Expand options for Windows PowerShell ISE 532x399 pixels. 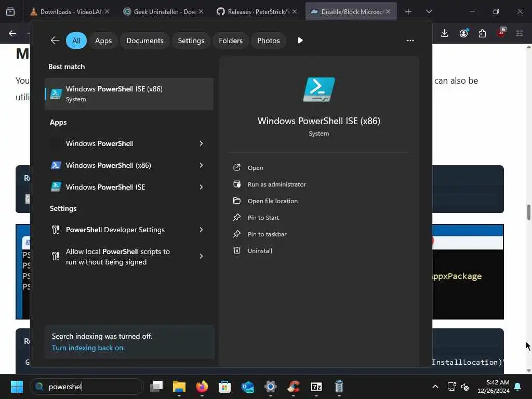201,187
